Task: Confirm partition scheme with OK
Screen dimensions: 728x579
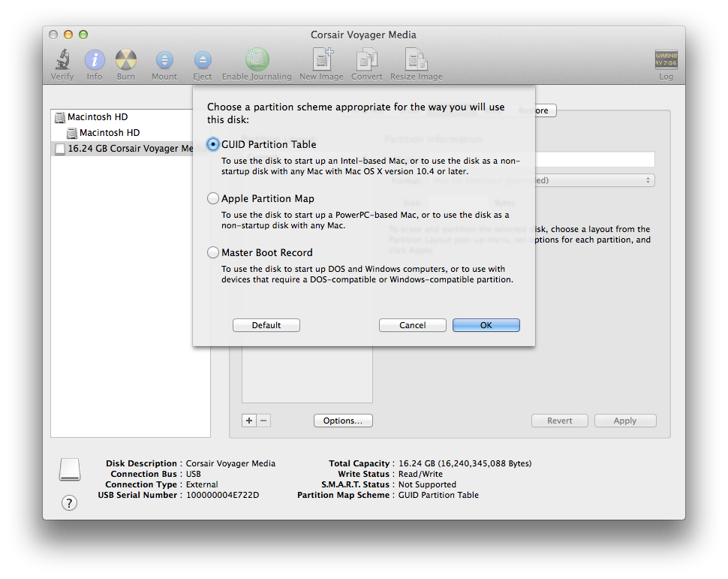Action: pyautogui.click(x=486, y=325)
